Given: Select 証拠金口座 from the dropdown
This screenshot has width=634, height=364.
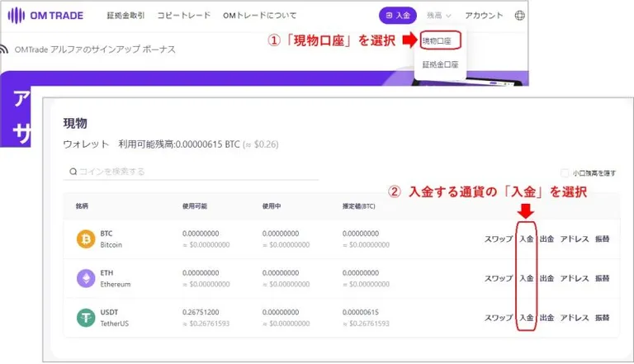Looking at the screenshot, I should point(440,64).
